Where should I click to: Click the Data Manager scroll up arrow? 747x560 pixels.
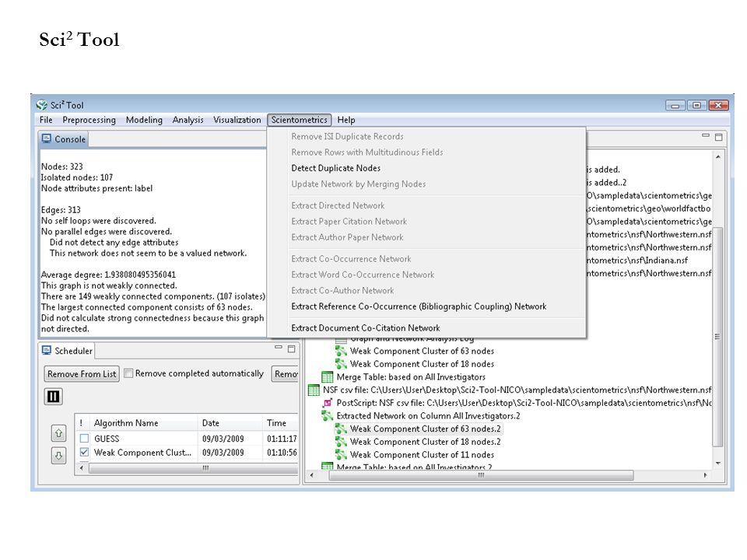pyautogui.click(x=718, y=156)
